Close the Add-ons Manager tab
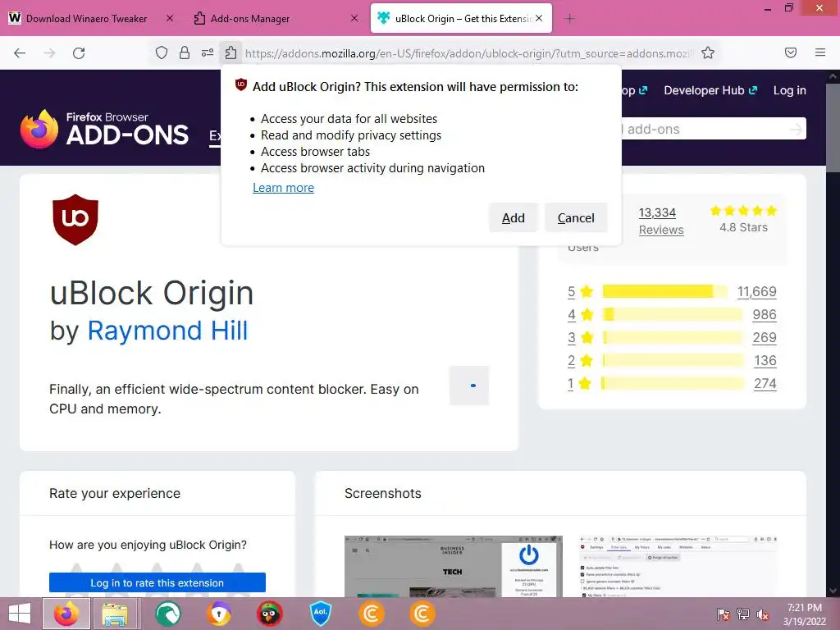840x630 pixels. pos(354,18)
